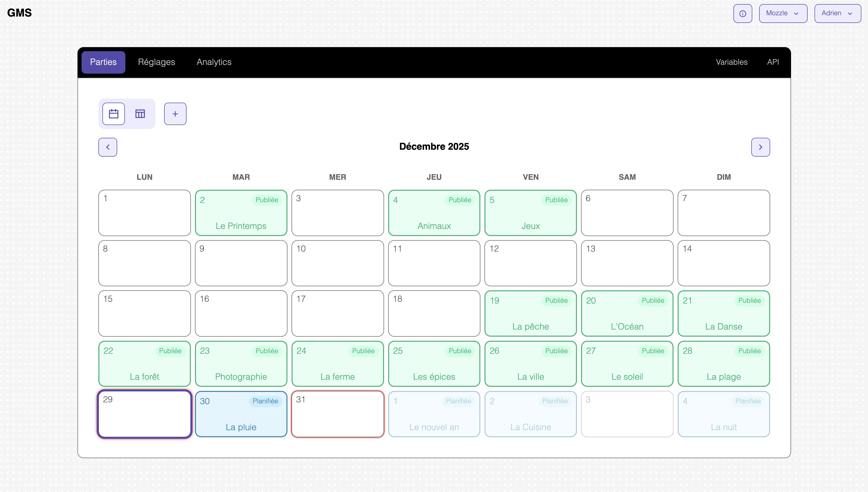
Task: Go to previous month arrow
Action: (x=108, y=147)
